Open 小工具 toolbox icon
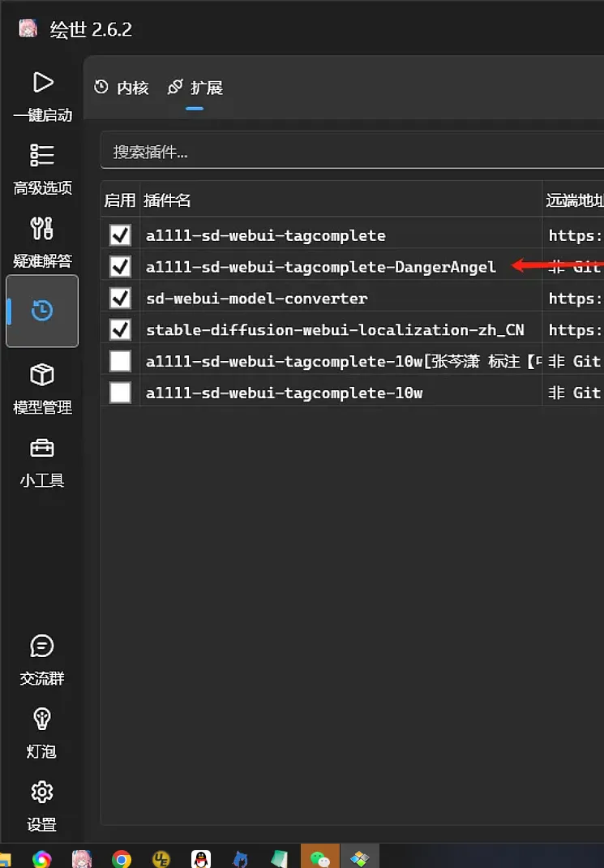This screenshot has width=604, height=868. click(x=42, y=448)
